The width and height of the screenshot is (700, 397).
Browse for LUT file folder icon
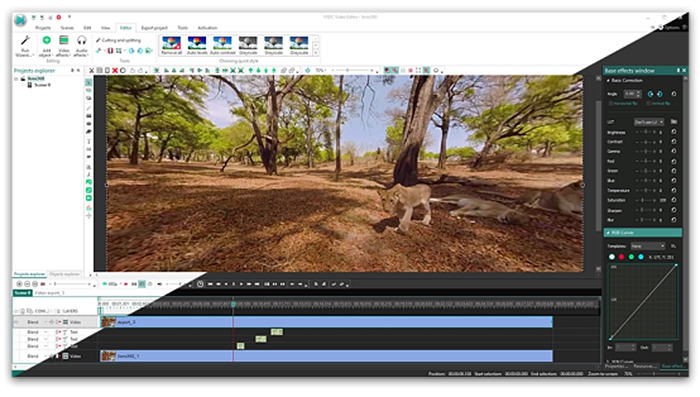tap(674, 121)
